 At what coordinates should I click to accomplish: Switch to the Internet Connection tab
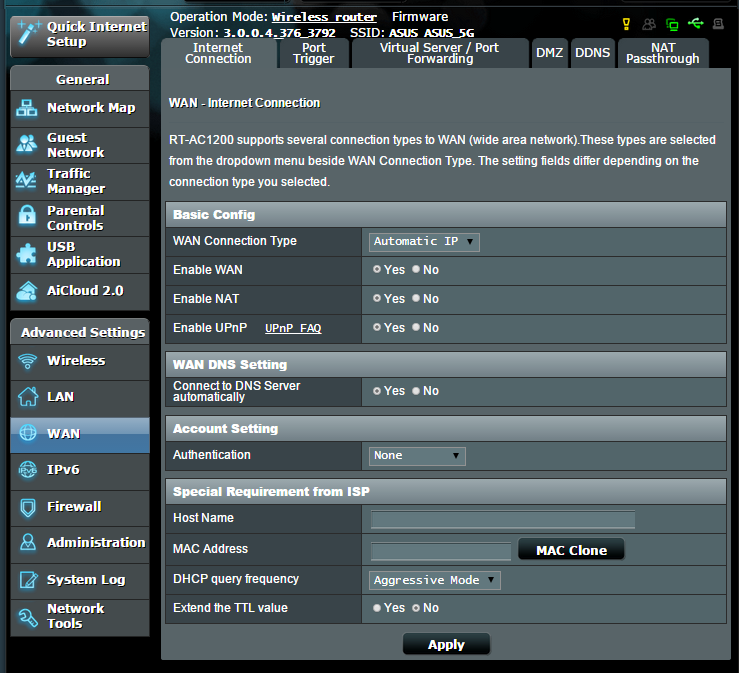218,53
